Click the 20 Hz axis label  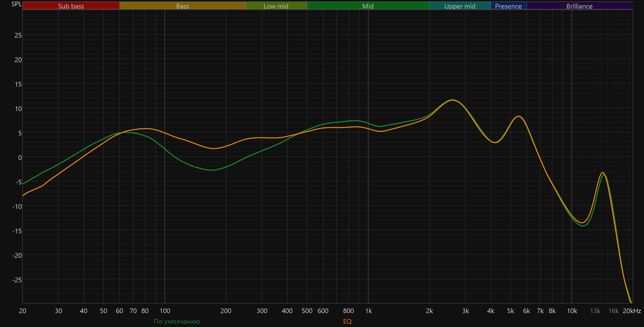click(x=22, y=311)
